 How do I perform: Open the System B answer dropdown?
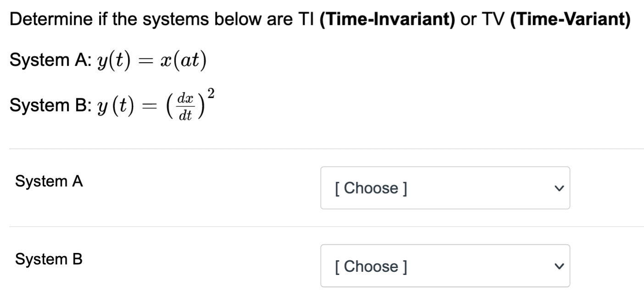[x=444, y=265]
